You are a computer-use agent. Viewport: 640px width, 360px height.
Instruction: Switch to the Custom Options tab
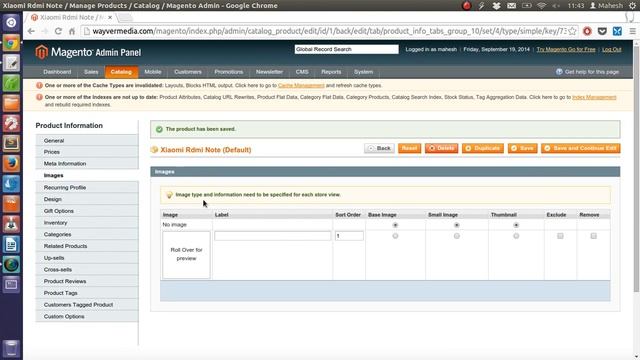pos(87,317)
